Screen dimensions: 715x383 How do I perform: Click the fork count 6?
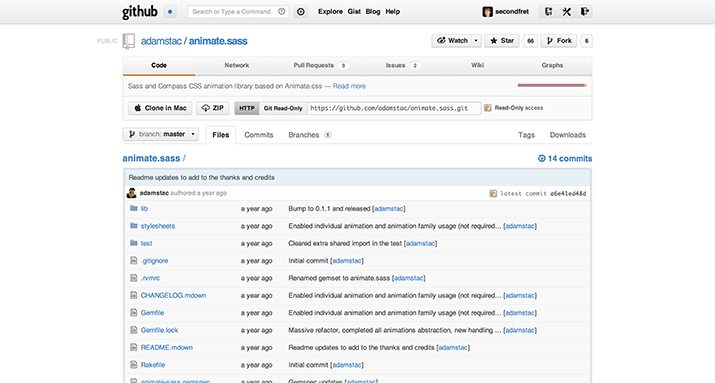click(586, 41)
